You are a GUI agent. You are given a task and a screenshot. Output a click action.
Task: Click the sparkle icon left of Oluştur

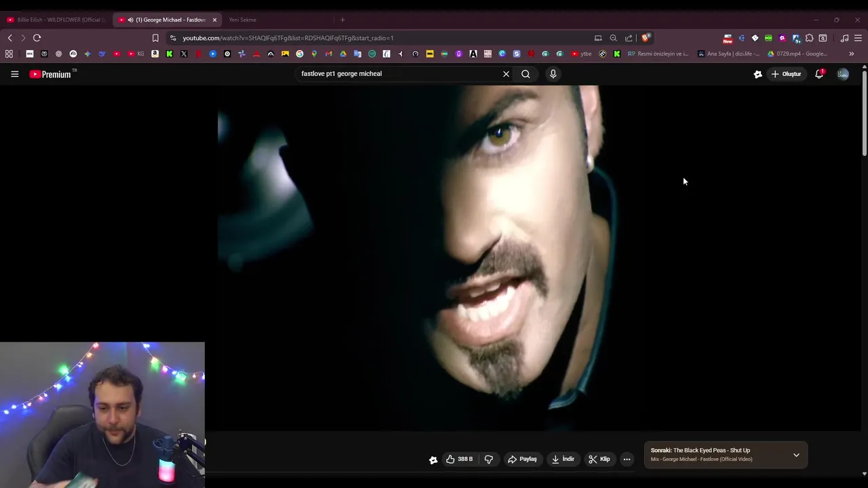tap(757, 74)
